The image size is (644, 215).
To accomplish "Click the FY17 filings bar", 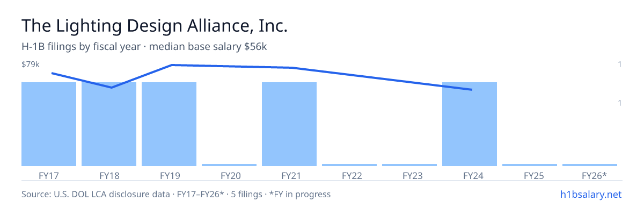I will pos(49,124).
